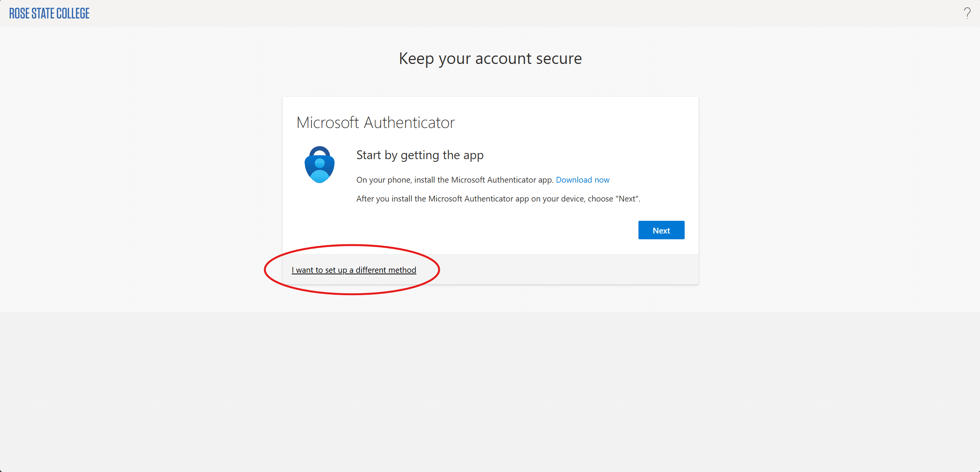Click the Keep your account secure heading
This screenshot has width=980, height=472.
click(x=490, y=59)
